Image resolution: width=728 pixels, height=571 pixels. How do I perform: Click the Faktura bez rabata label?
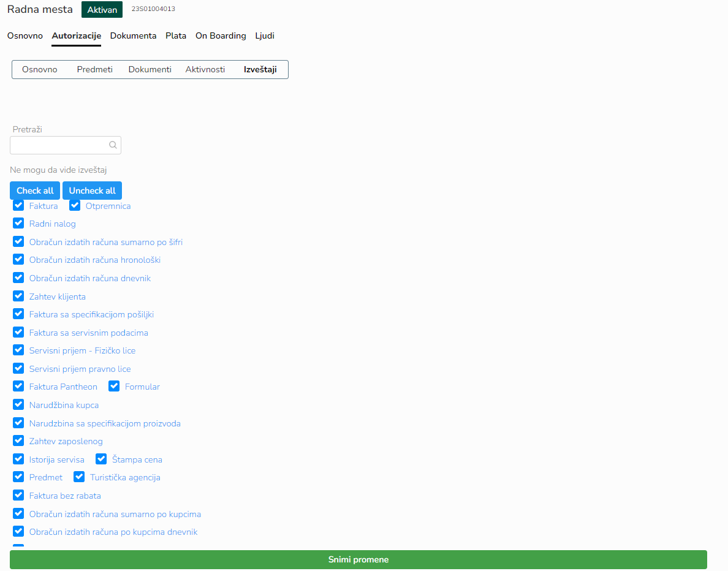point(65,496)
